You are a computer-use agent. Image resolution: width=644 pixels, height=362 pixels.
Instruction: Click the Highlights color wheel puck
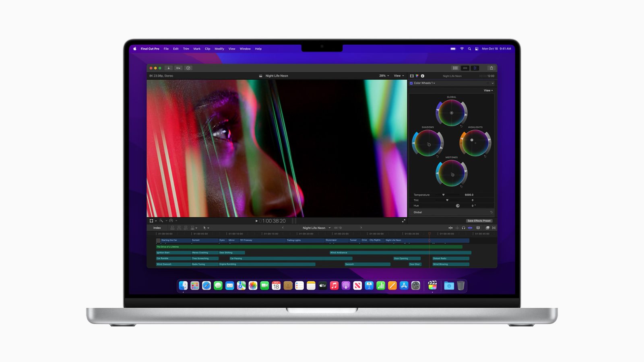[x=472, y=140]
